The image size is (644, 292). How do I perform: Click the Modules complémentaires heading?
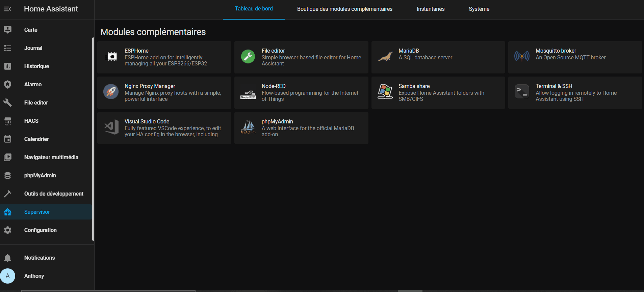point(153,32)
